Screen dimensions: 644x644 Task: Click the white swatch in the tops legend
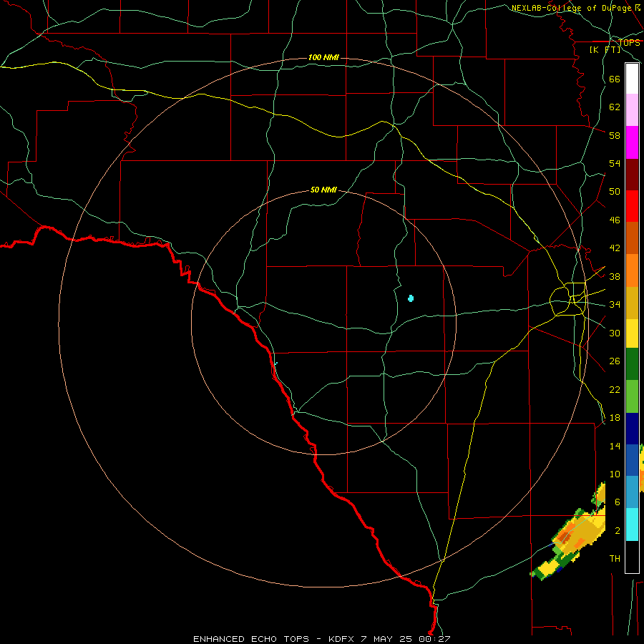632,79
